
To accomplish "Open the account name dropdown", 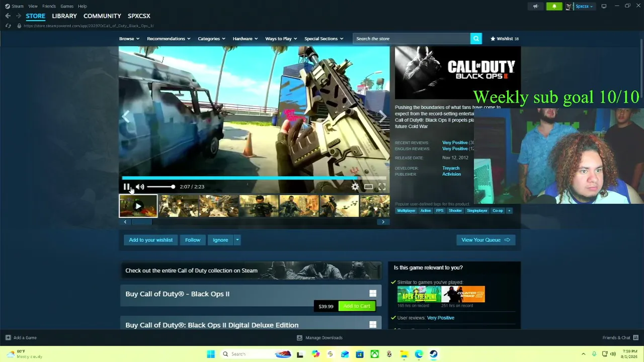I will [x=583, y=6].
